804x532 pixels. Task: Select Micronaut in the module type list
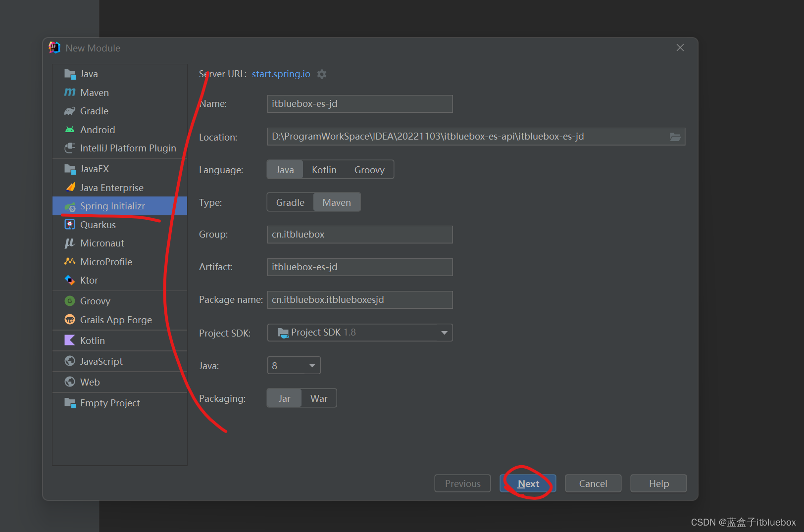click(120, 243)
